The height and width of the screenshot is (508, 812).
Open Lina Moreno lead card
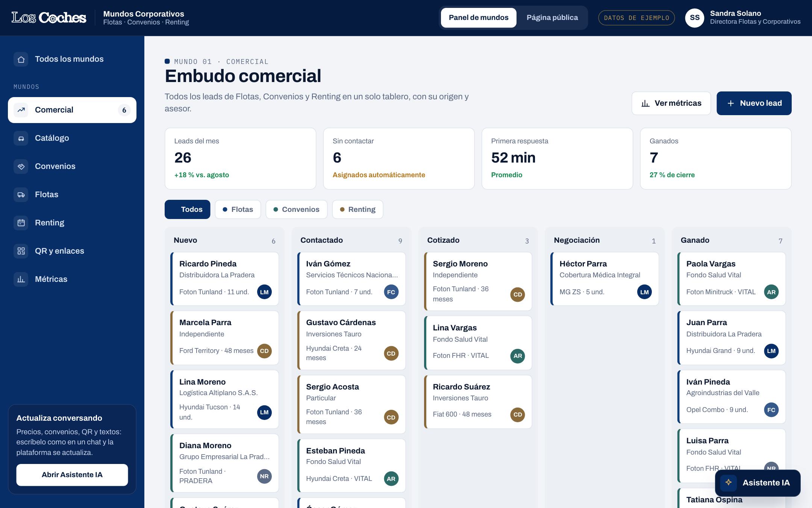225,399
